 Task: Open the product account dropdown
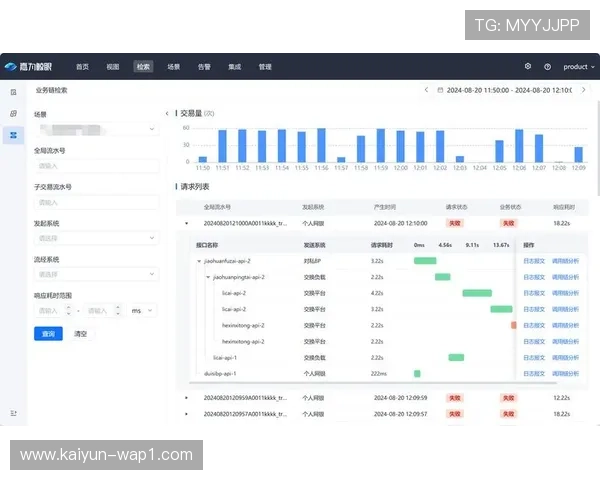(x=577, y=66)
